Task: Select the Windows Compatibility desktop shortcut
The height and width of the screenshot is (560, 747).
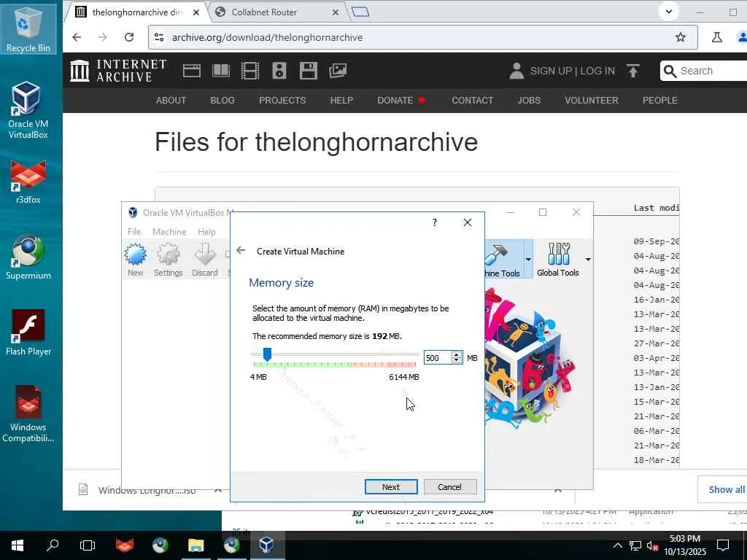Action: point(28,413)
